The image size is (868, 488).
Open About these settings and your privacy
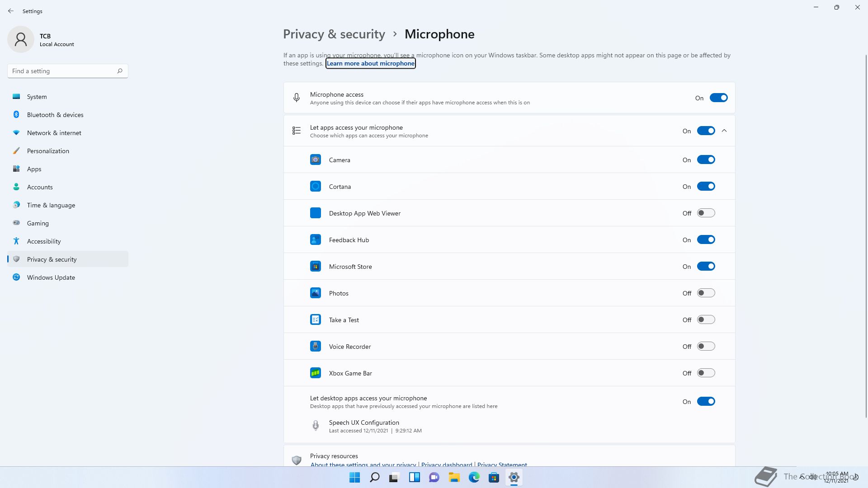363,464
